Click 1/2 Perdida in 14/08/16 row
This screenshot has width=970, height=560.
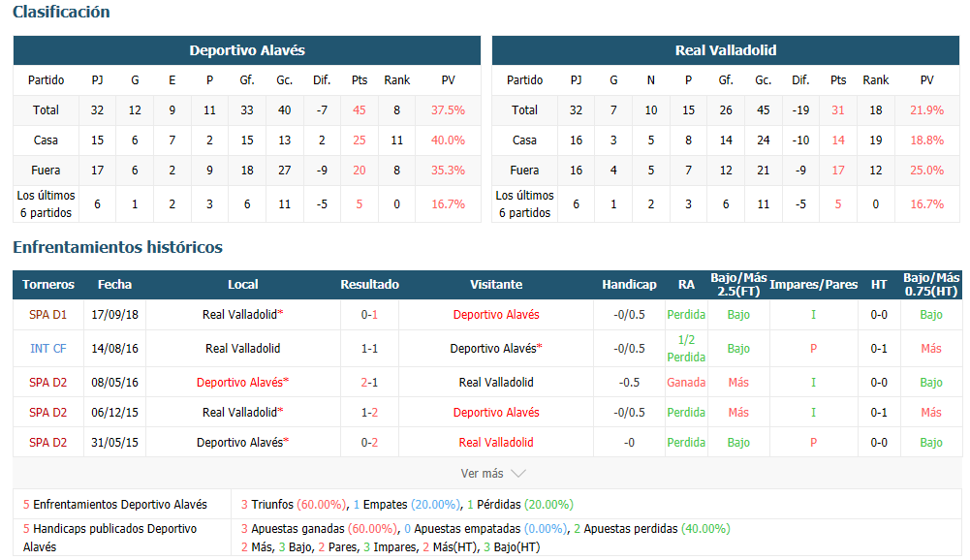(x=686, y=349)
